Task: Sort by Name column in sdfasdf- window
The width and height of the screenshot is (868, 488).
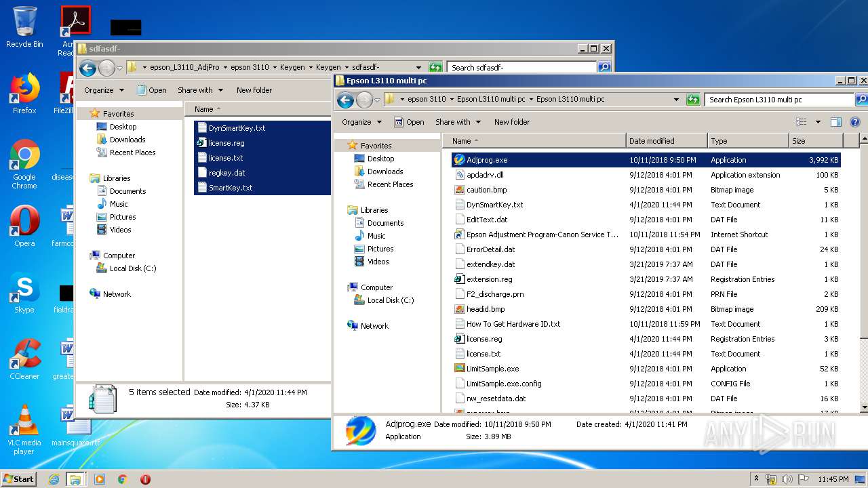Action: tap(258, 109)
